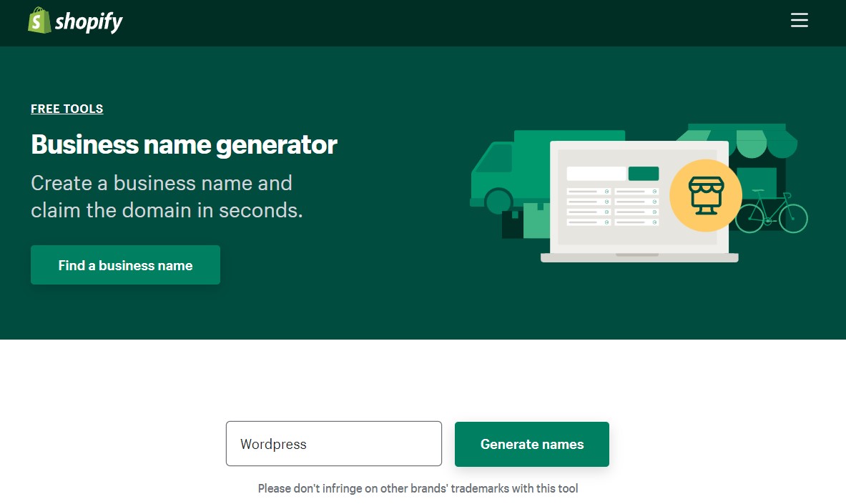Viewport: 846px width, 504px height.
Task: Open the FREE TOOLS link
Action: pyautogui.click(x=67, y=109)
